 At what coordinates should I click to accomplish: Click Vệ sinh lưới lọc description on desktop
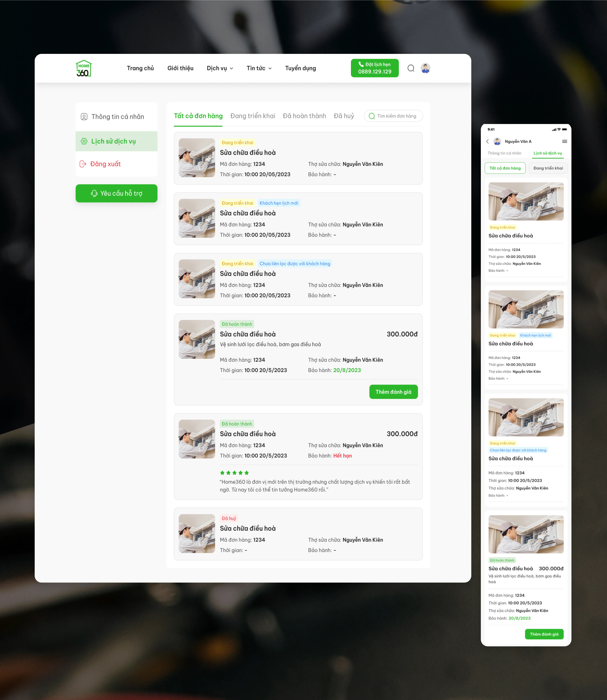click(270, 345)
